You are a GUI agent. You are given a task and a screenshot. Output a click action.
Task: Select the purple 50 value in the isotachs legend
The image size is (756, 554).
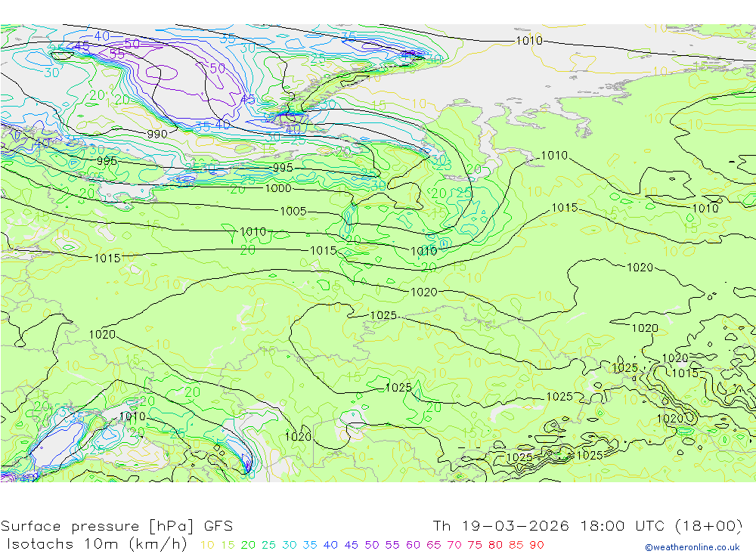372,545
